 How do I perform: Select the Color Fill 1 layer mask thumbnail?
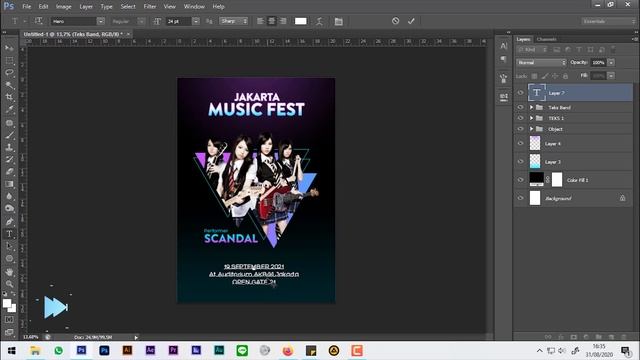click(x=557, y=180)
